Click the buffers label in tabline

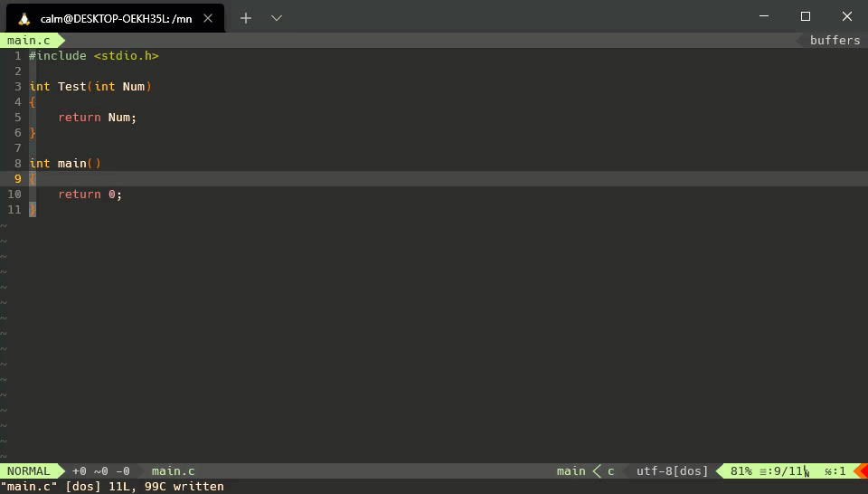click(835, 41)
